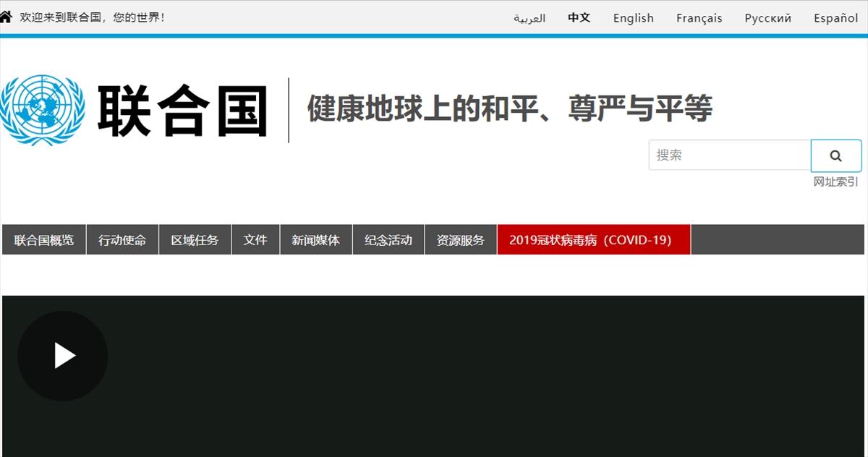Click the home icon at top left

point(7,17)
